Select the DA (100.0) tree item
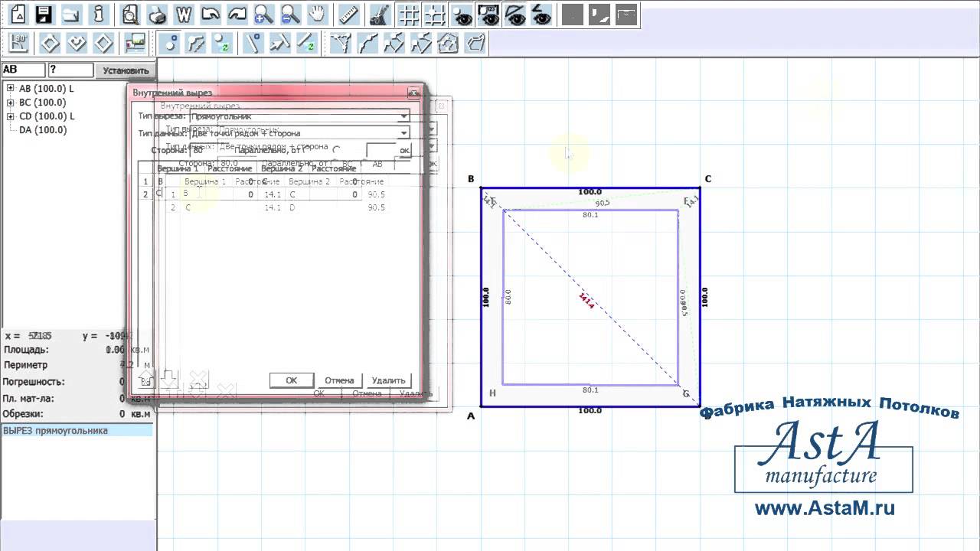The width and height of the screenshot is (980, 551). point(43,130)
